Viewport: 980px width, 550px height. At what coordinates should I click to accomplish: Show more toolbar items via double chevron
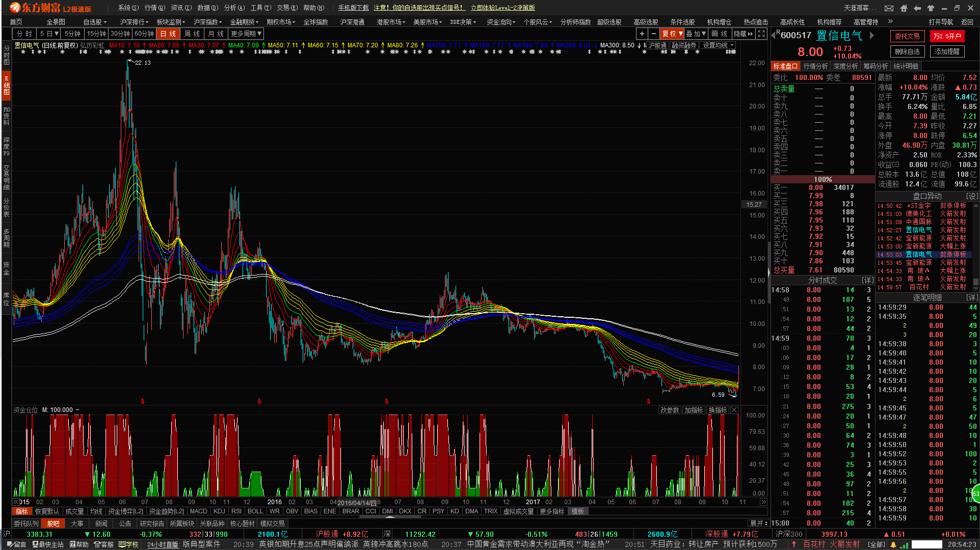[890, 21]
